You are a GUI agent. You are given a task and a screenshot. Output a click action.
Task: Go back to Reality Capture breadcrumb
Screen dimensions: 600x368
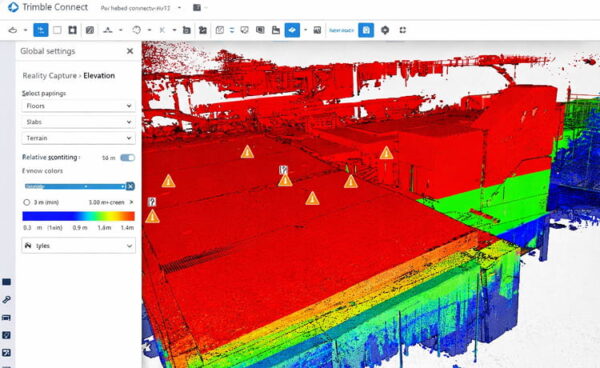tap(49, 76)
